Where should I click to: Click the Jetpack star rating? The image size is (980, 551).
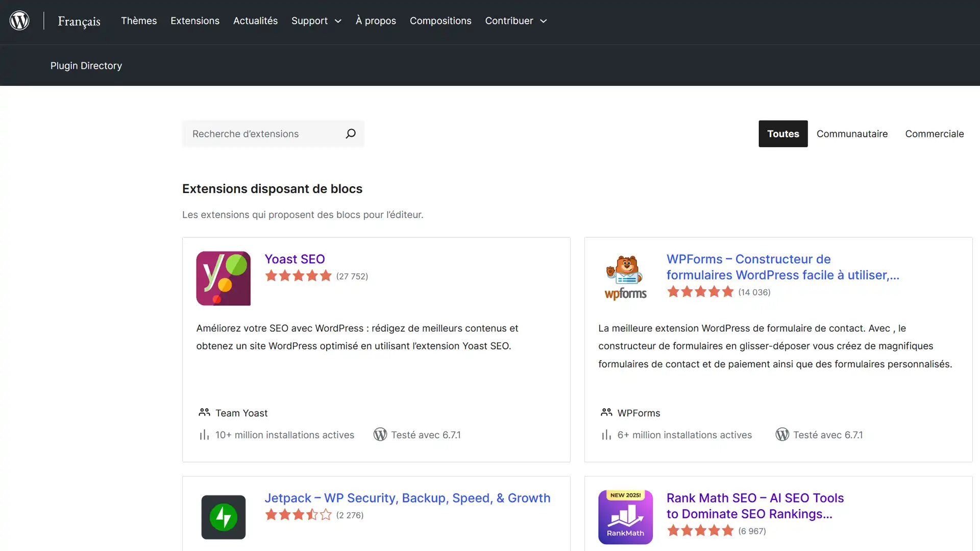tap(298, 515)
